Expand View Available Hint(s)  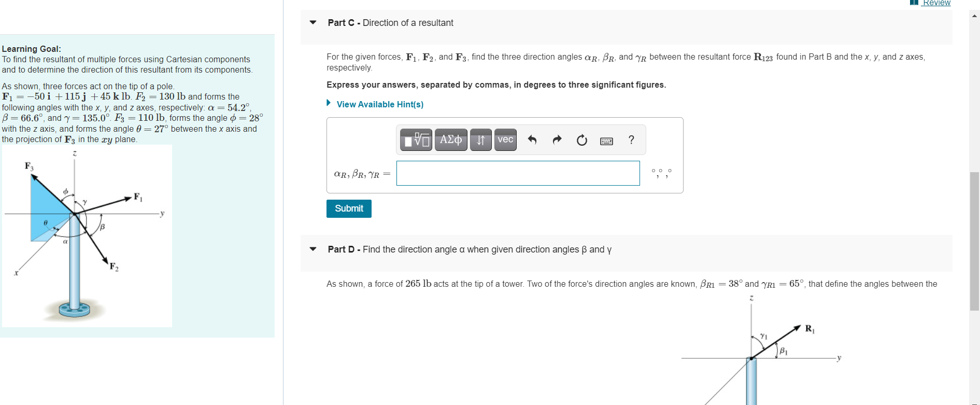[x=379, y=104]
